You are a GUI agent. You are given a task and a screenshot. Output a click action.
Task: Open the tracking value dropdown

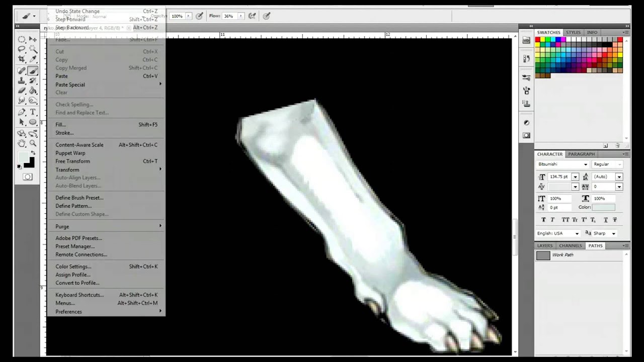coord(619,187)
